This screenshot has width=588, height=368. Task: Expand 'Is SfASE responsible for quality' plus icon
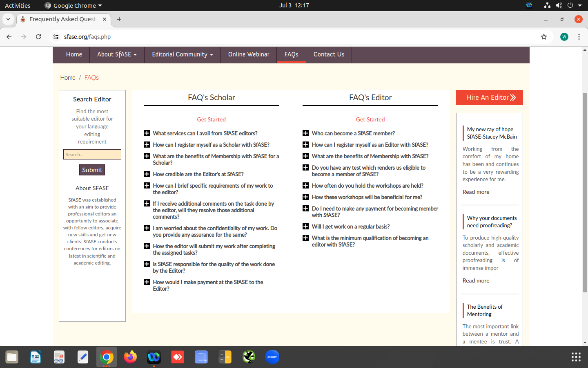coord(147,264)
